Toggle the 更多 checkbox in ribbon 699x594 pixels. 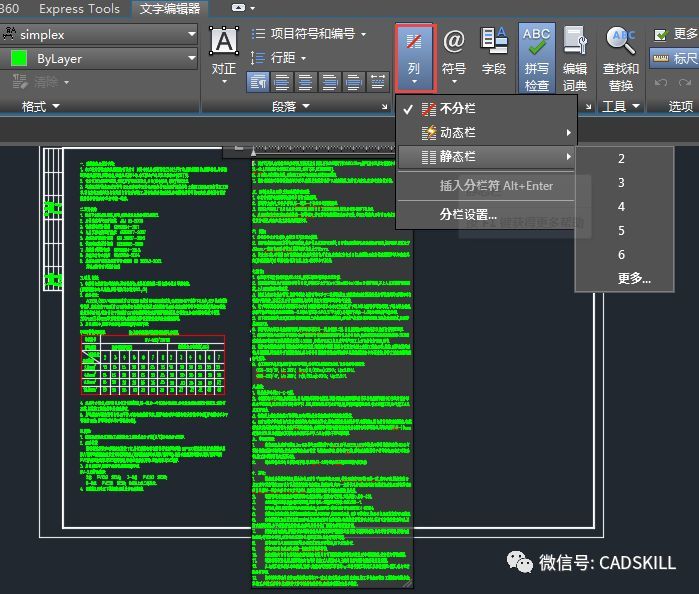click(660, 34)
